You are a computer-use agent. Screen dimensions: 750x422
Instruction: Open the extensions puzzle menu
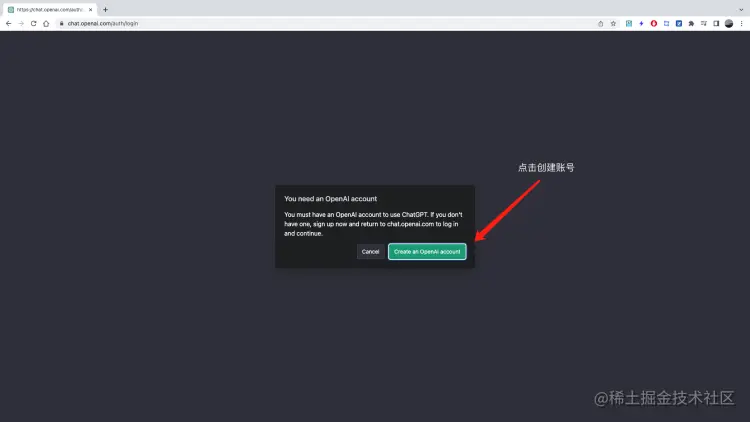click(x=691, y=23)
